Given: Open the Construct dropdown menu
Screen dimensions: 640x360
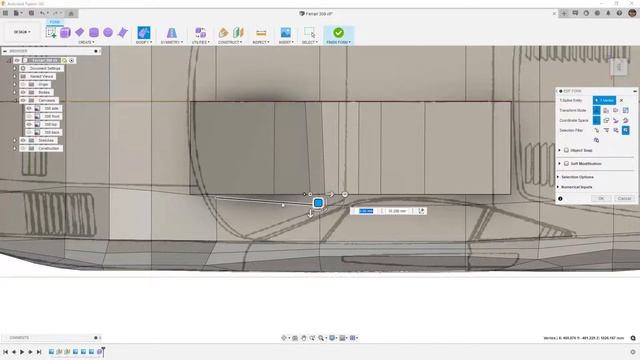Looking at the screenshot, I should [230, 42].
